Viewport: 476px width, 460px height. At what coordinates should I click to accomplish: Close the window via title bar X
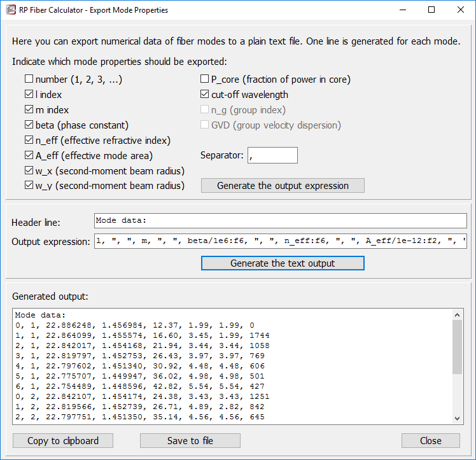[x=461, y=10]
